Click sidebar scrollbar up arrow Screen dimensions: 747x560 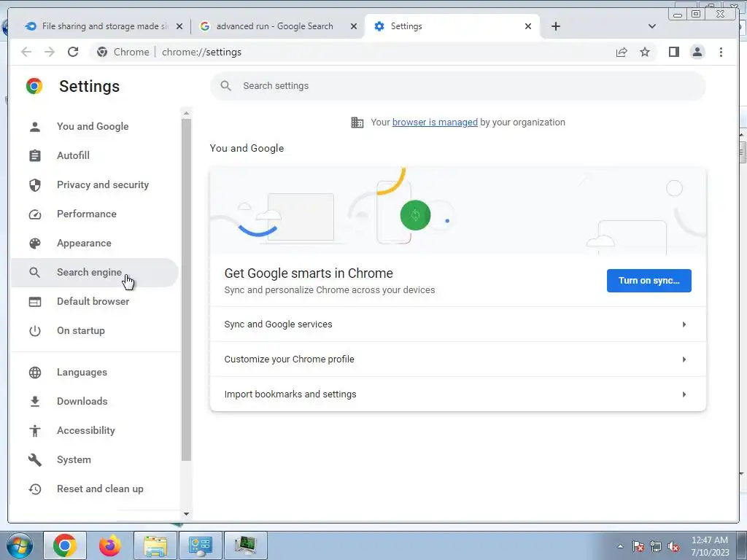[186, 113]
